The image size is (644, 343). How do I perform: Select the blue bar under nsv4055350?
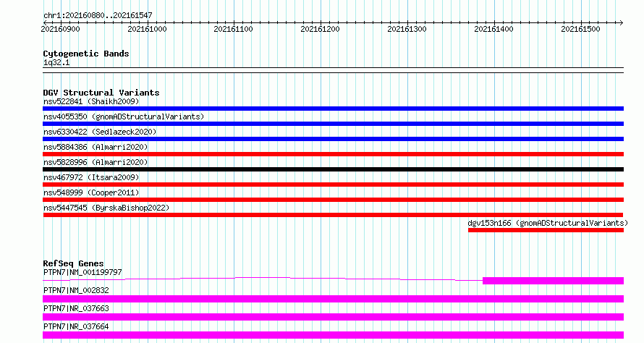pos(333,124)
